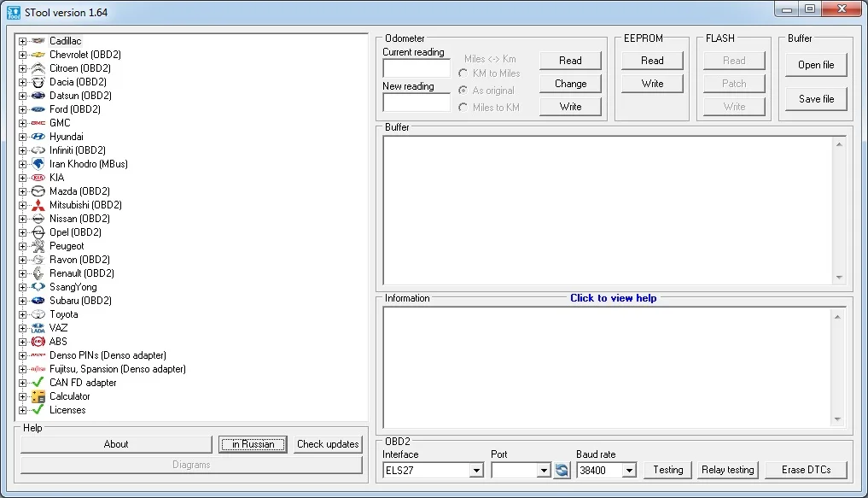868x498 pixels.
Task: Expand the Hyundai tree node
Action: pos(22,137)
